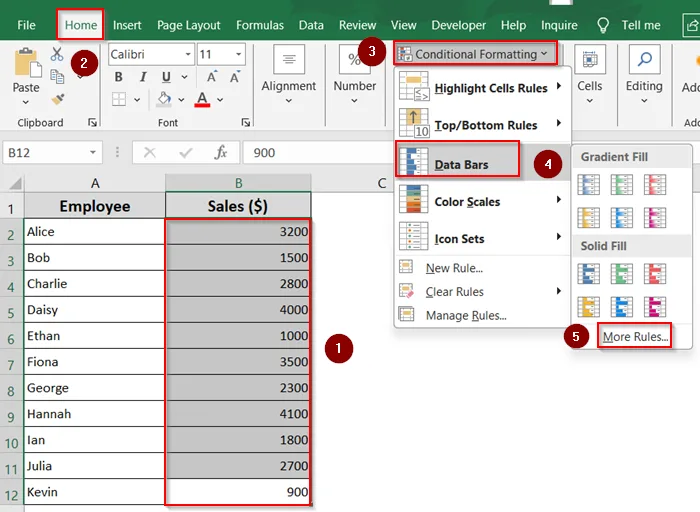This screenshot has height=512, width=700.
Task: Switch to the Page Layout tab
Action: 188,25
